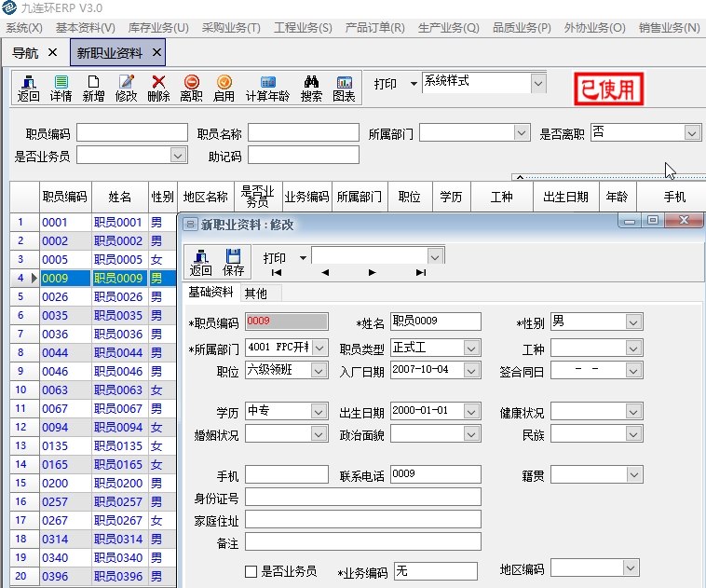Viewport: 706px width, 588px height.
Task: Expand the 职员类型 正式工 dropdown
Action: [471, 349]
